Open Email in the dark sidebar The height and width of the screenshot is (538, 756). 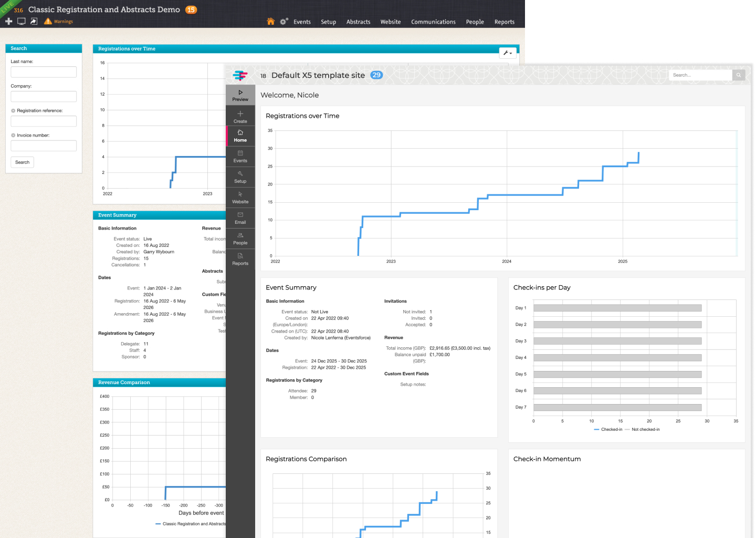click(240, 218)
